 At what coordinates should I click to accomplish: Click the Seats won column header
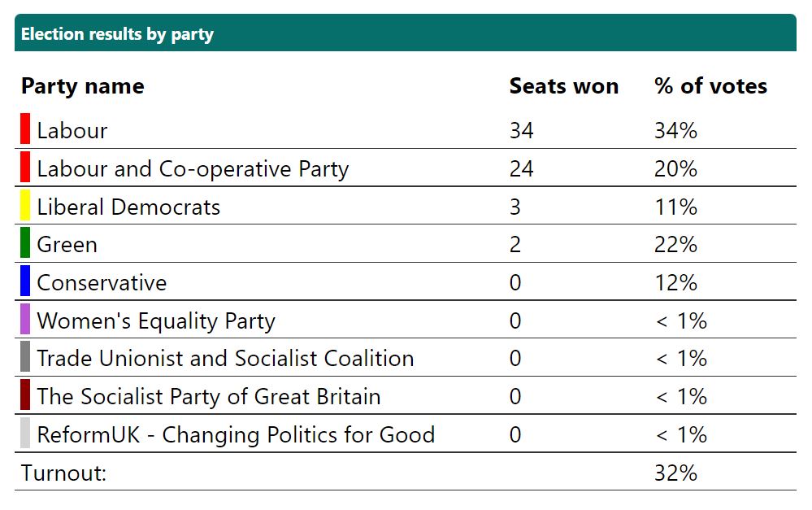[x=563, y=86]
